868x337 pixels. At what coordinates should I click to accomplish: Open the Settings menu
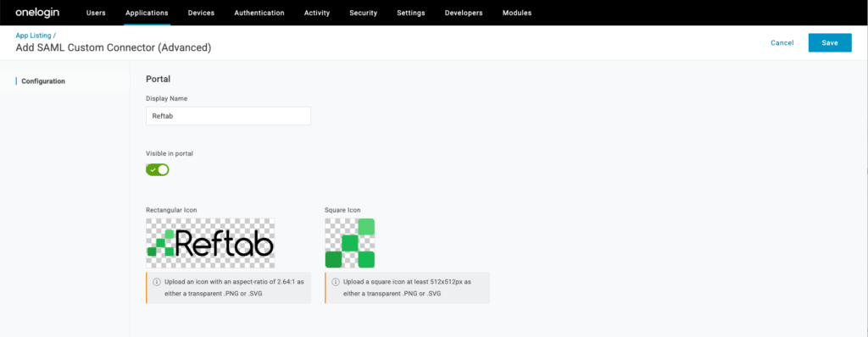pos(411,13)
